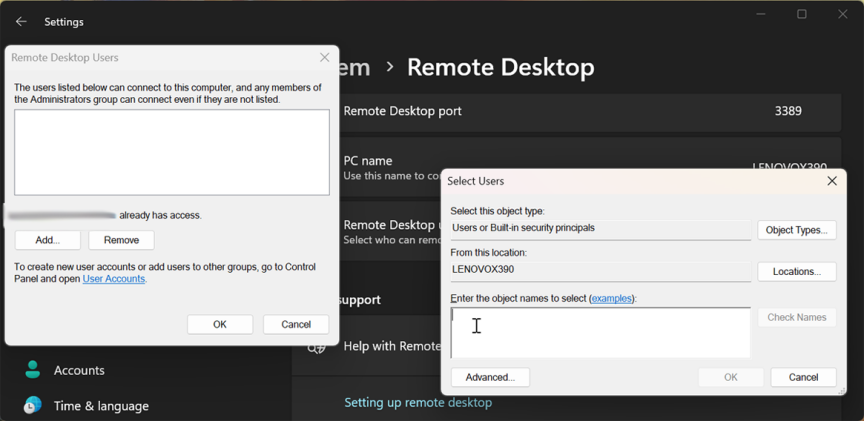
Task: Open the User Accounts link
Action: [113, 279]
